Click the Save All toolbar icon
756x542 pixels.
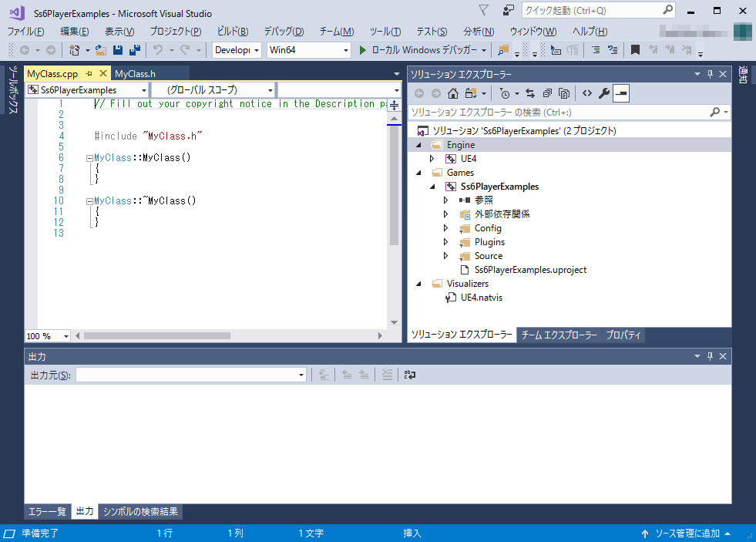pyautogui.click(x=135, y=49)
